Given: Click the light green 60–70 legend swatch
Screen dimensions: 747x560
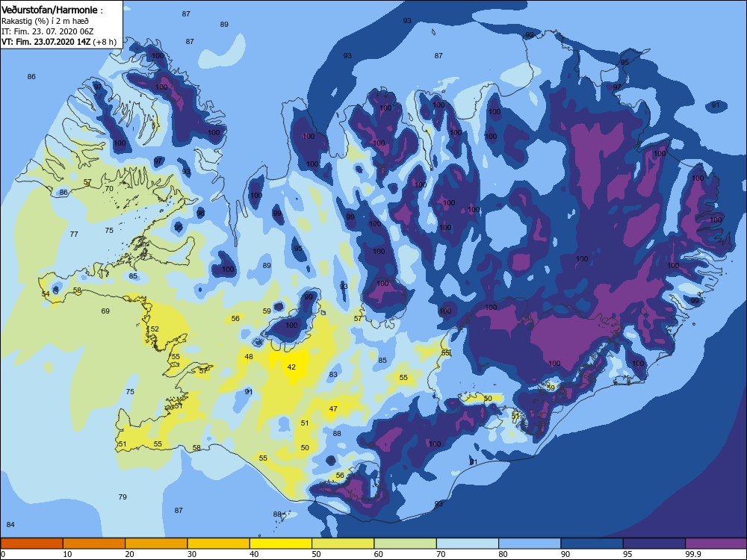Looking at the screenshot, I should [x=405, y=544].
